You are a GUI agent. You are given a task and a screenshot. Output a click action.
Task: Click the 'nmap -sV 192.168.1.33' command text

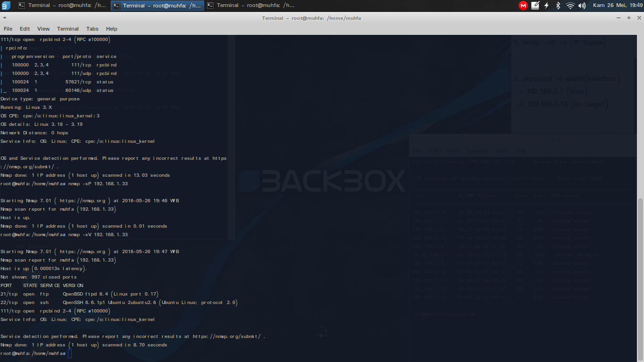98,235
